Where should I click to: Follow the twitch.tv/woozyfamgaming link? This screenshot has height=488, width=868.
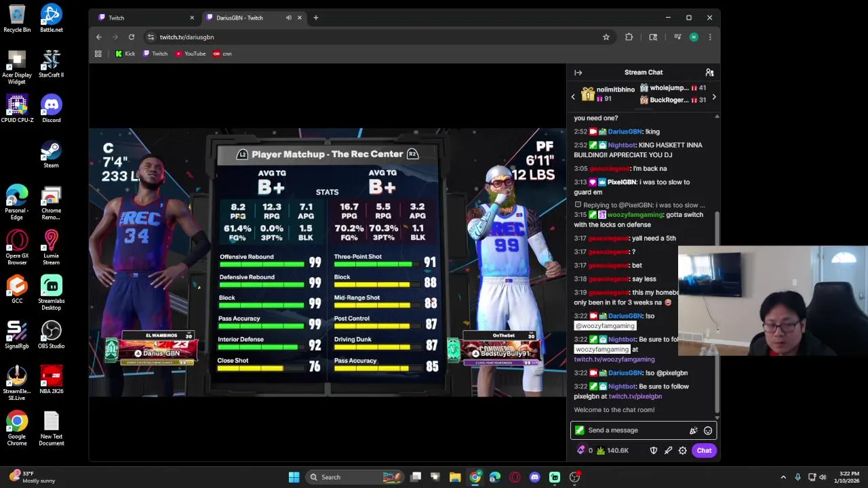[614, 360]
